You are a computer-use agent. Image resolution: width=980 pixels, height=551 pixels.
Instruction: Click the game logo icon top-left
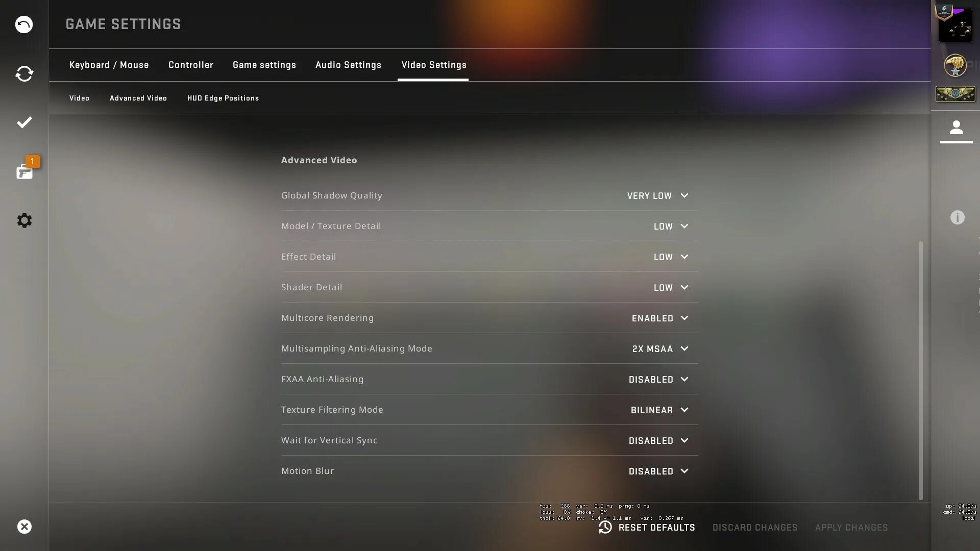24,24
